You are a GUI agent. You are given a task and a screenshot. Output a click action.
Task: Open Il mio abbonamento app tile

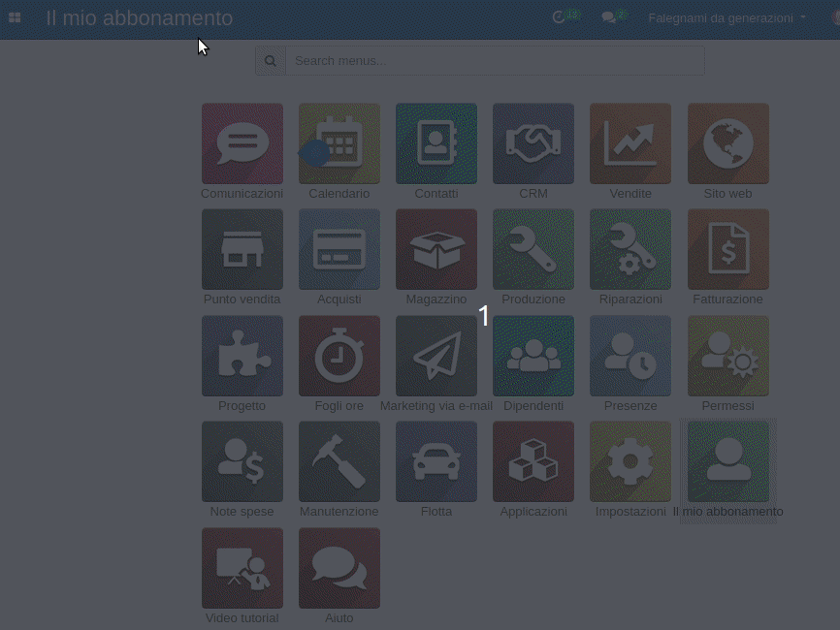pyautogui.click(x=728, y=461)
